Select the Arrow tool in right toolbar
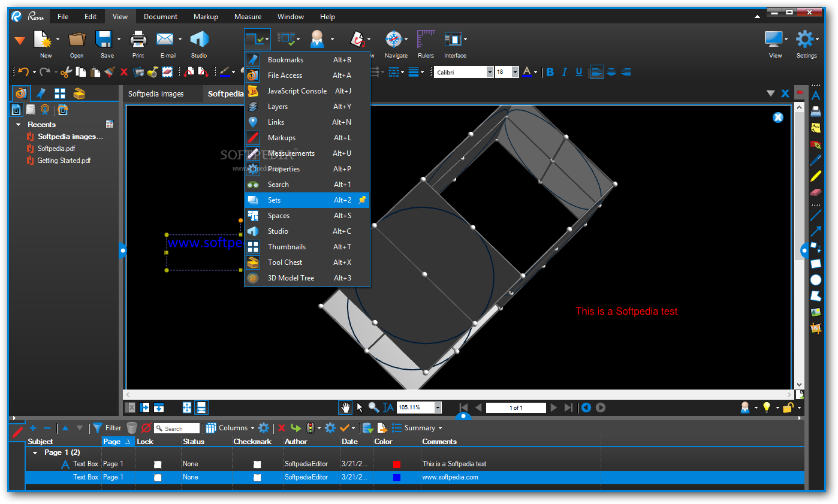Screen dimensions: 838x504 [816, 231]
